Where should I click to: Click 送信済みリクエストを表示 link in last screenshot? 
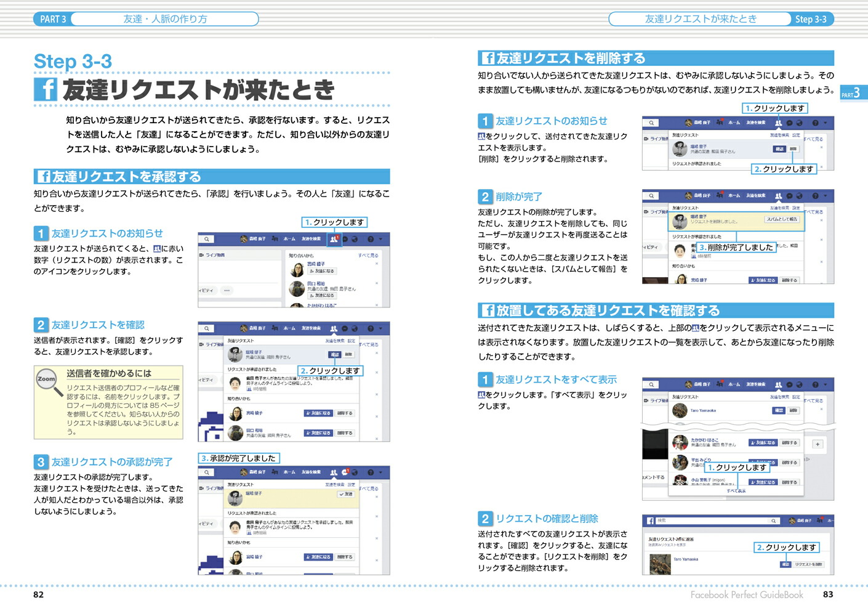[x=667, y=545]
